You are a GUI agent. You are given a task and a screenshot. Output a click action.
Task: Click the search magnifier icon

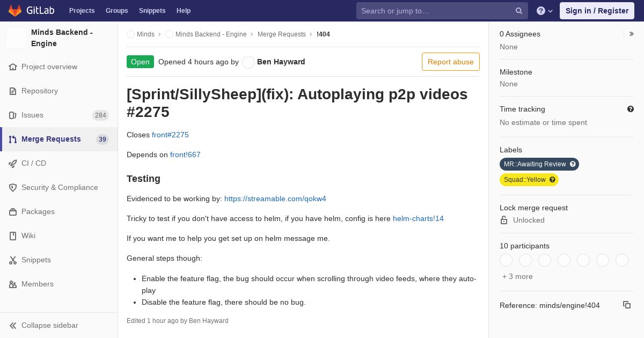tap(519, 11)
